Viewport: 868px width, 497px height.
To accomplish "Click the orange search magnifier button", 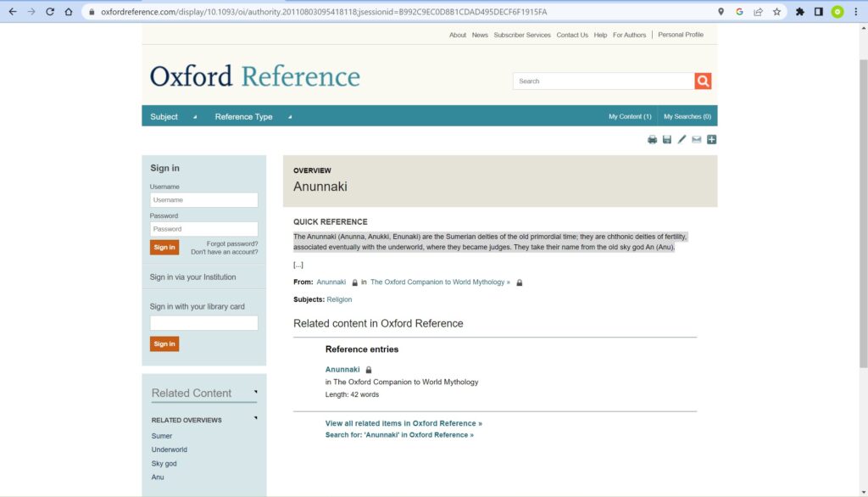I will [703, 81].
